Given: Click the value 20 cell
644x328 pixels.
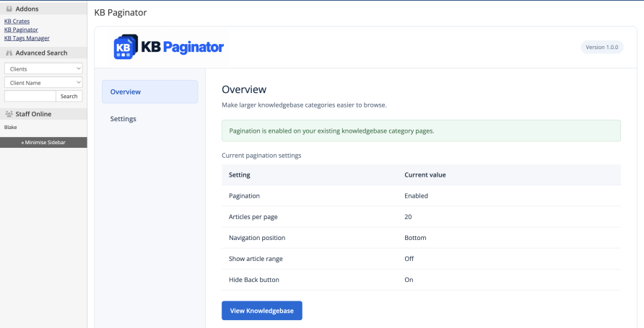Looking at the screenshot, I should tap(408, 217).
